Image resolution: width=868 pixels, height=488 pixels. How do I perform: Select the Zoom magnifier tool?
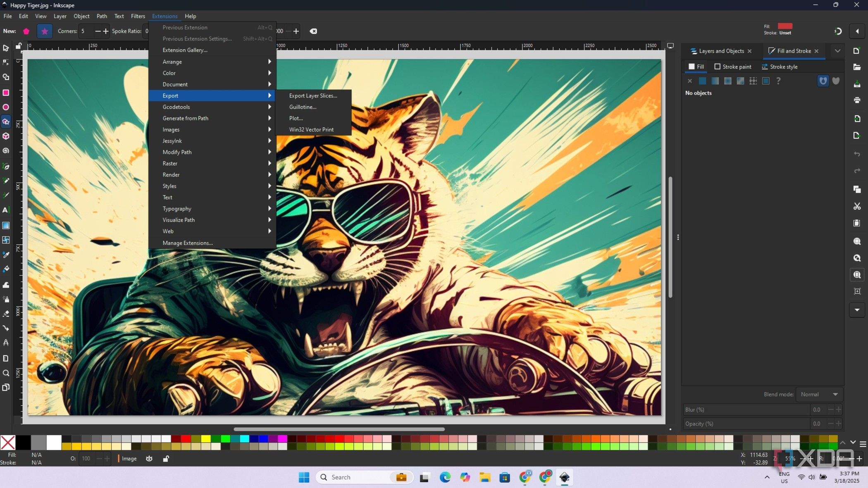[6, 373]
